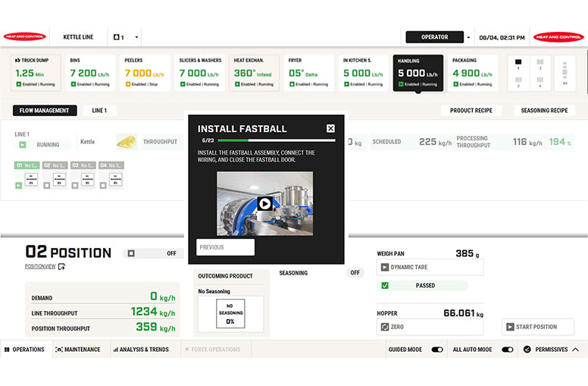The image size is (588, 386).
Task: Click position 03 no seasoning thumbnail
Action: pos(87,180)
